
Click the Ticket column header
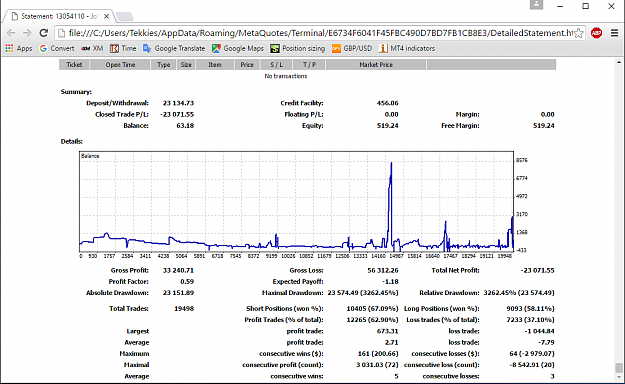[74, 65]
